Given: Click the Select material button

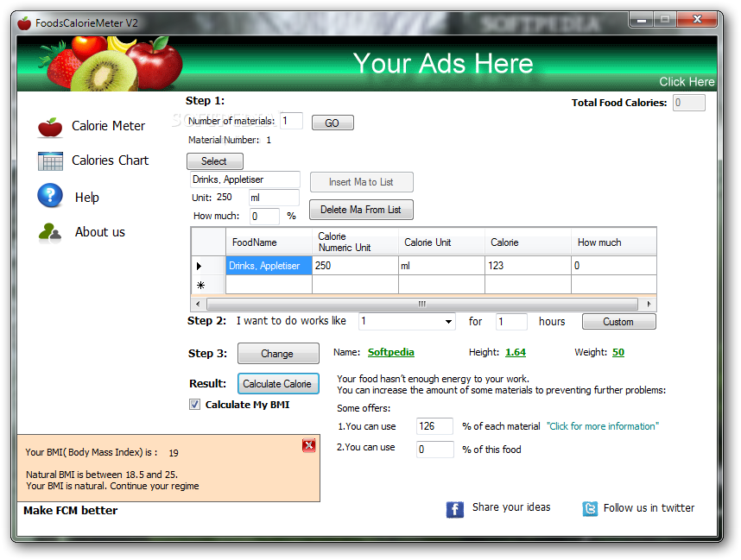Looking at the screenshot, I should point(215,161).
